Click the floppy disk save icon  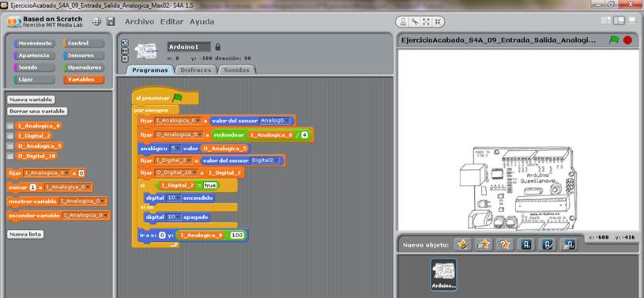coord(111,22)
